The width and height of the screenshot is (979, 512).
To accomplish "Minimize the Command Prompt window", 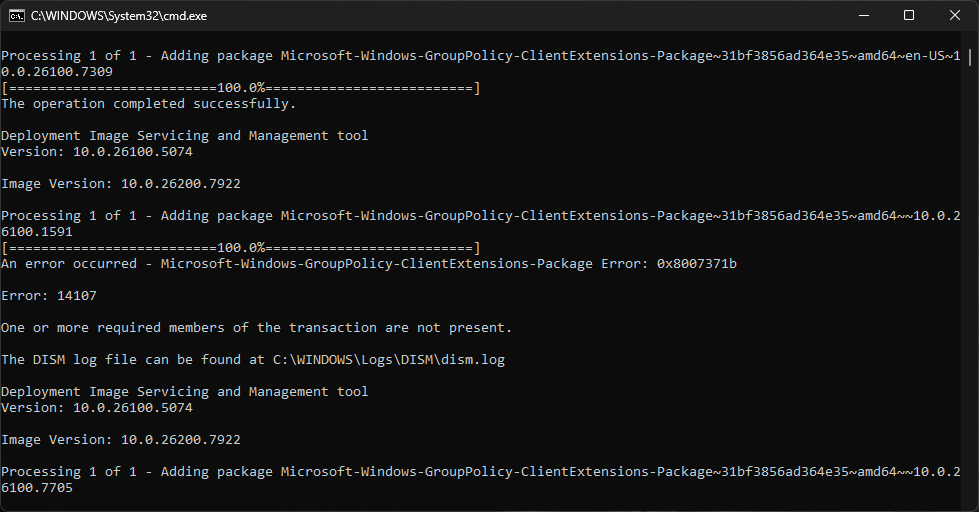I will (863, 16).
